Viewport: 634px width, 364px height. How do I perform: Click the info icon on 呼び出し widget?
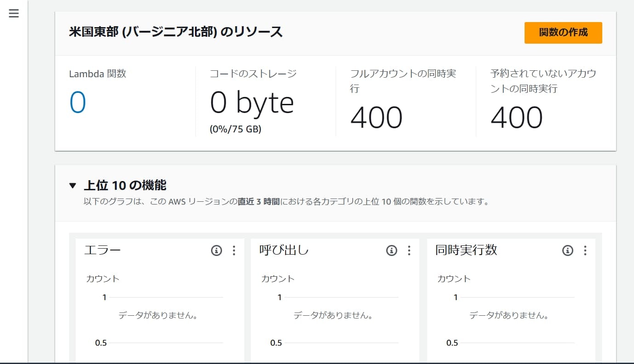pos(392,250)
